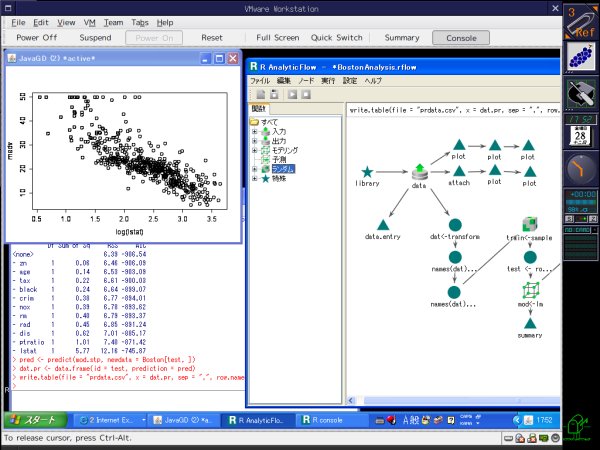This screenshot has height=450, width=600.
Task: Click VMware Full Screen button
Action: coord(277,38)
